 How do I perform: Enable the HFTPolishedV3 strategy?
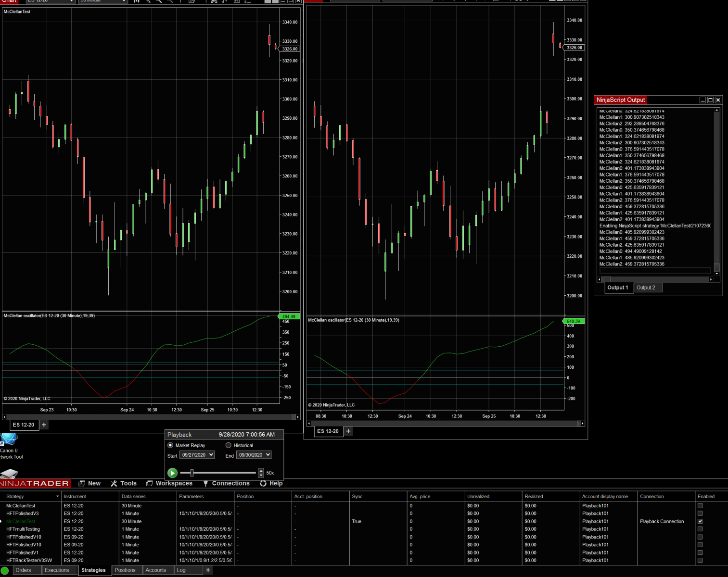700,514
